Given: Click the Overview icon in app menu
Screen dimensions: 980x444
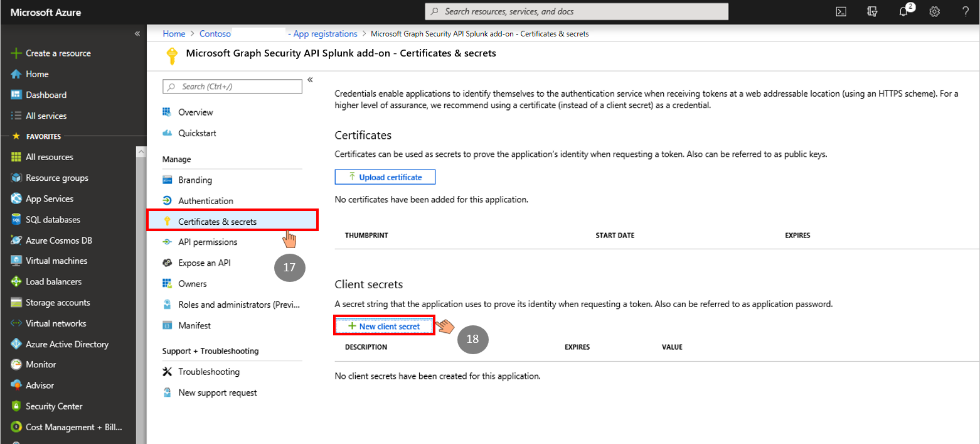Looking at the screenshot, I should pyautogui.click(x=167, y=112).
